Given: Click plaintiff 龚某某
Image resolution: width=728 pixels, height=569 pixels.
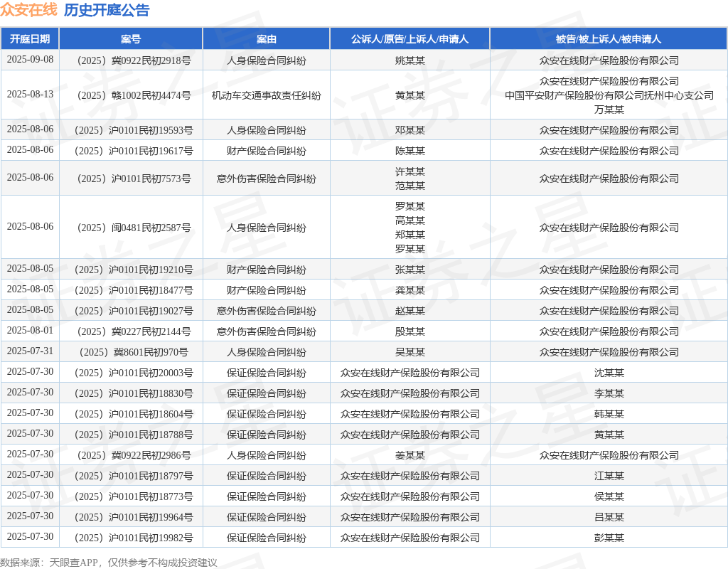Looking at the screenshot, I should pos(410,290).
